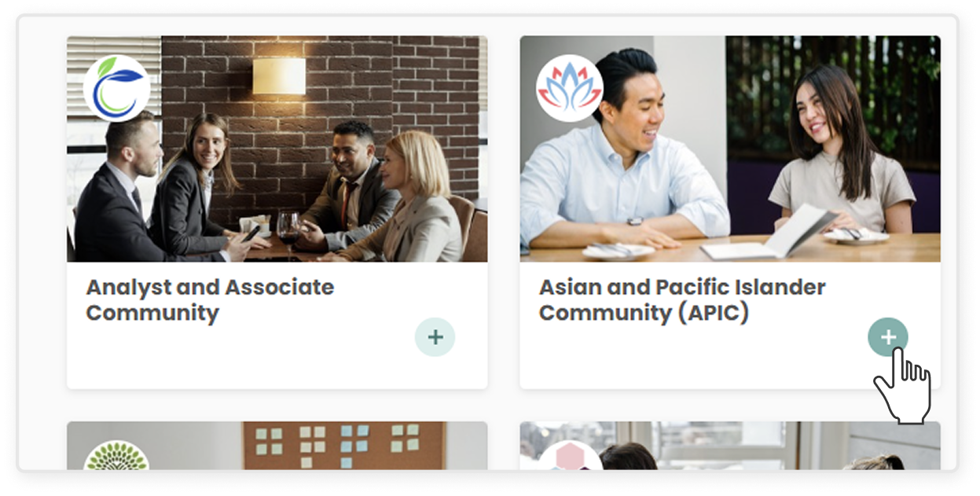Viewport: 980px width, 496px height.
Task: Select the green tree logo on bottom-left card
Action: click(116, 456)
